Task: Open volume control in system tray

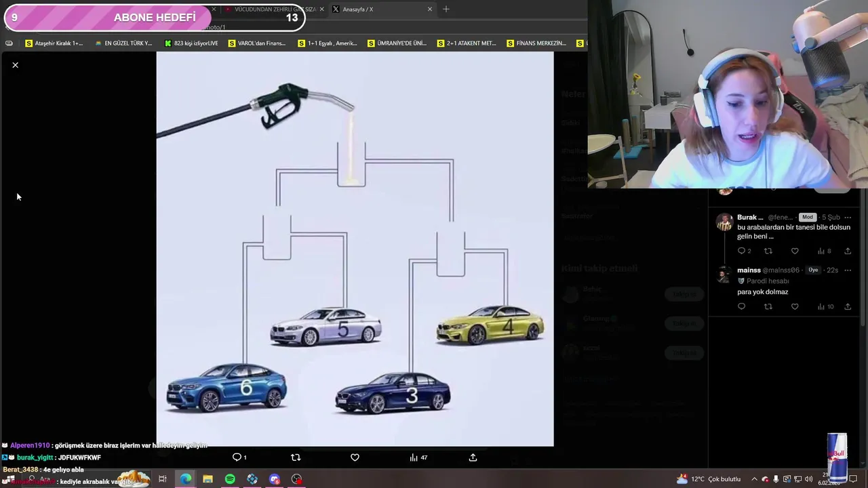Action: [808, 479]
